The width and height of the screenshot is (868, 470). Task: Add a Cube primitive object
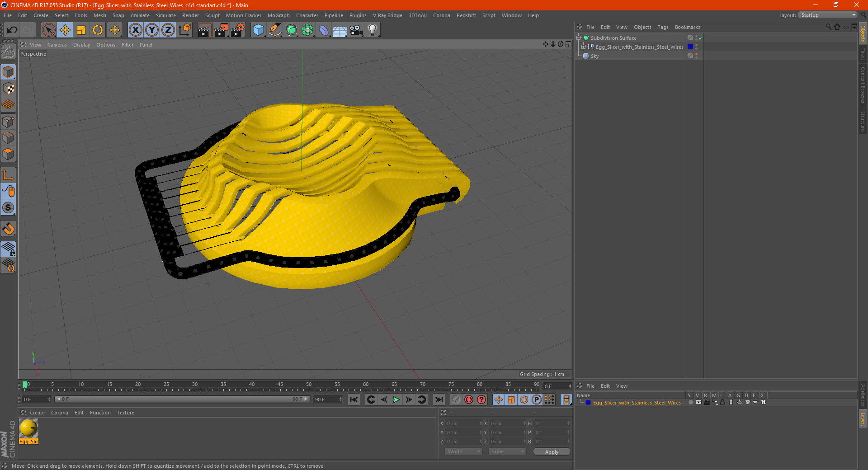[258, 30]
